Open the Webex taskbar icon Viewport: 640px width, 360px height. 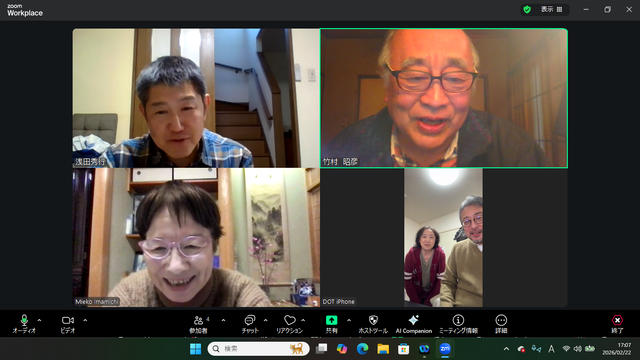424,349
